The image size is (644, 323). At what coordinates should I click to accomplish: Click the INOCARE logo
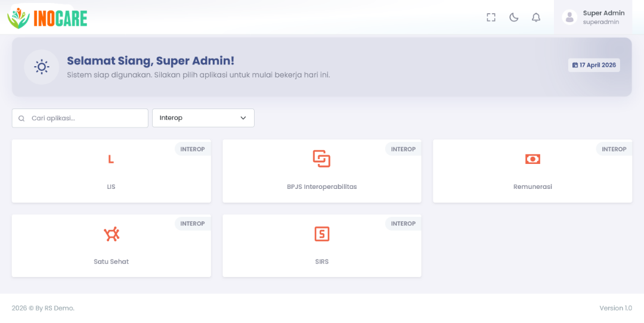pyautogui.click(x=47, y=18)
